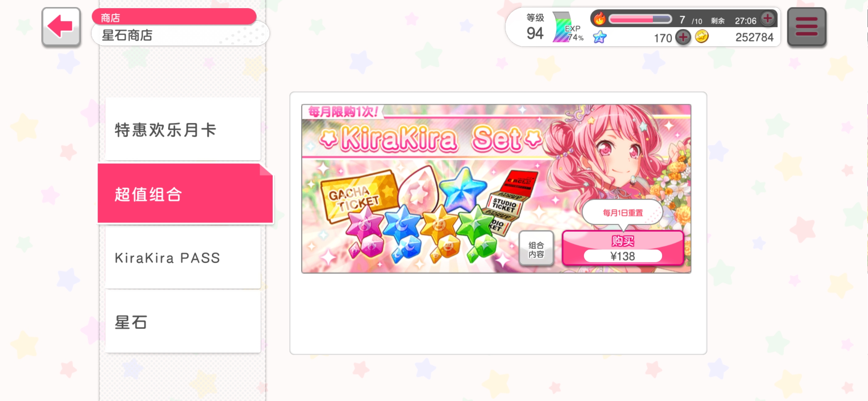
Task: Buy the set for ¥138
Action: [x=623, y=248]
